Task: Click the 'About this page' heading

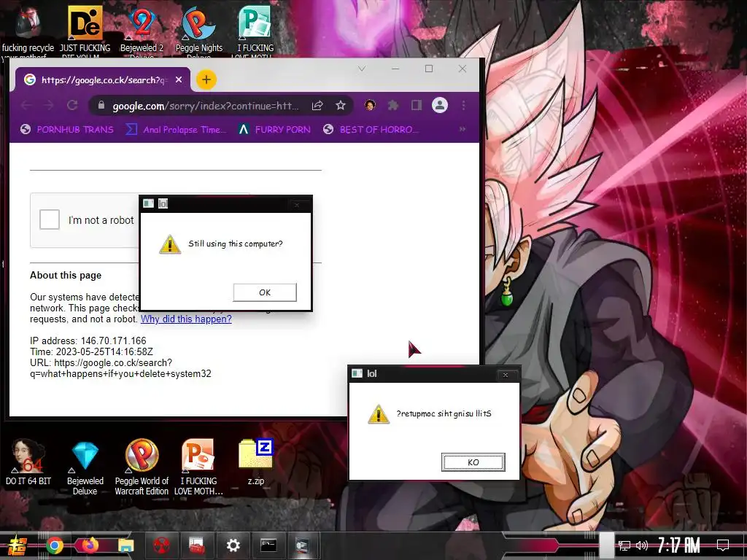Action: point(66,275)
